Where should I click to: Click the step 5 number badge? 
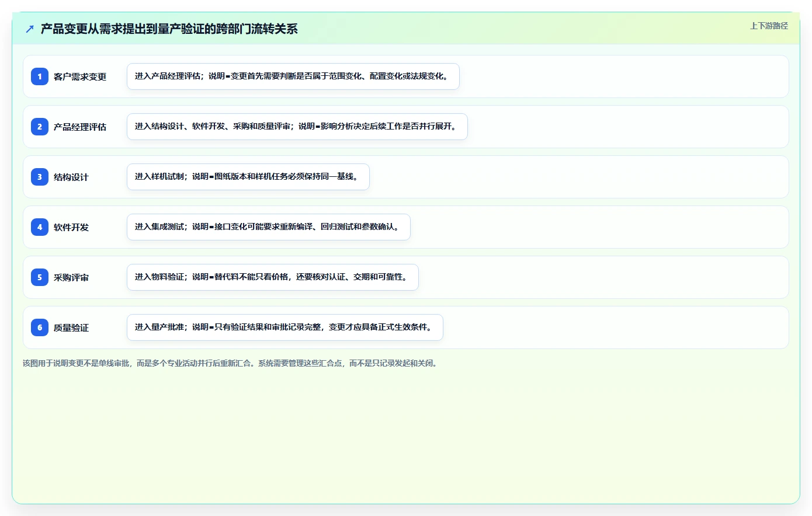click(x=40, y=277)
